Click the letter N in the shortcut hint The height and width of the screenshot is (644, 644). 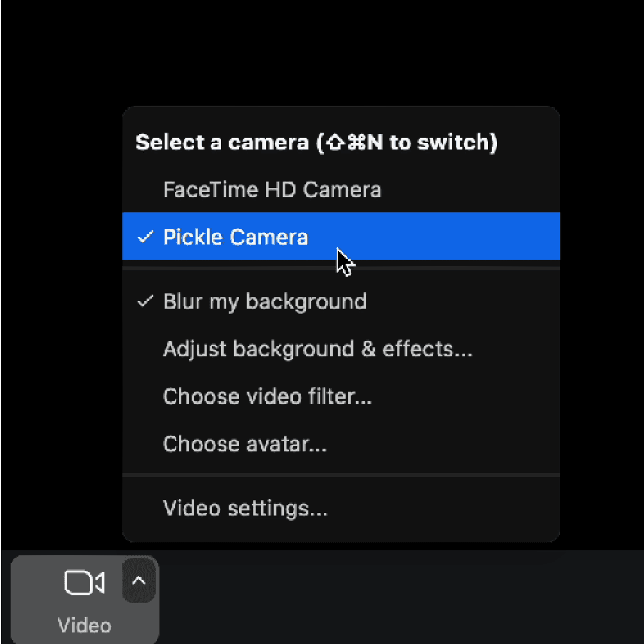375,143
